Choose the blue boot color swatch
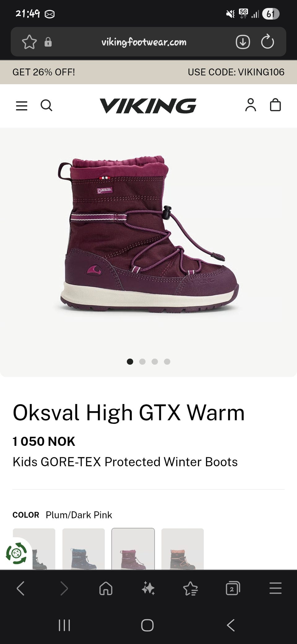The height and width of the screenshot is (644, 297). [84, 549]
